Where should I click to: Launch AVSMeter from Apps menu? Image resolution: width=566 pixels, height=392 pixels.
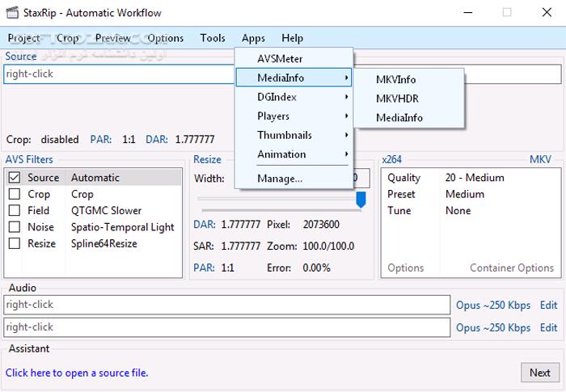tap(280, 59)
